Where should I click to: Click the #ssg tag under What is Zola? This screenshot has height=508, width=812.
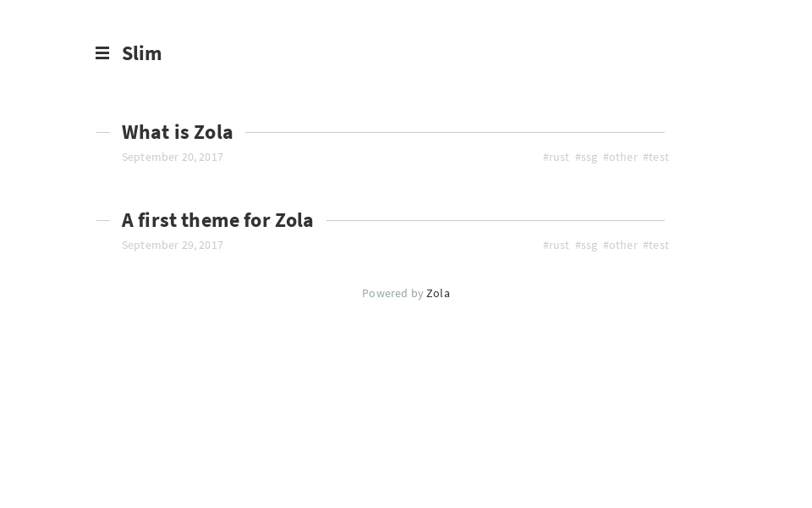point(586,157)
